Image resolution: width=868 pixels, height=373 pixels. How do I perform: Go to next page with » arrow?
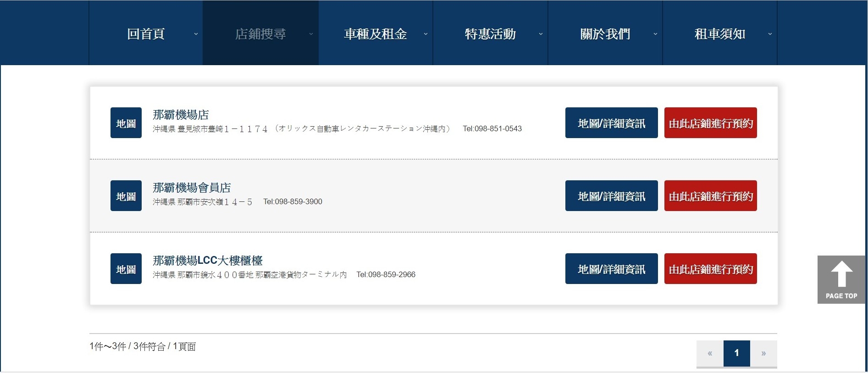pos(763,353)
